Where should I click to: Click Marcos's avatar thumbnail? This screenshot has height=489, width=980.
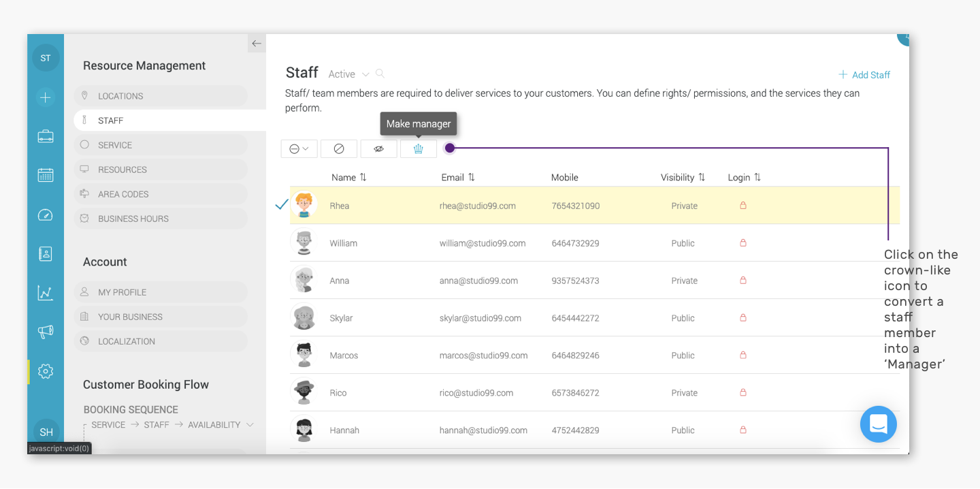coord(304,355)
